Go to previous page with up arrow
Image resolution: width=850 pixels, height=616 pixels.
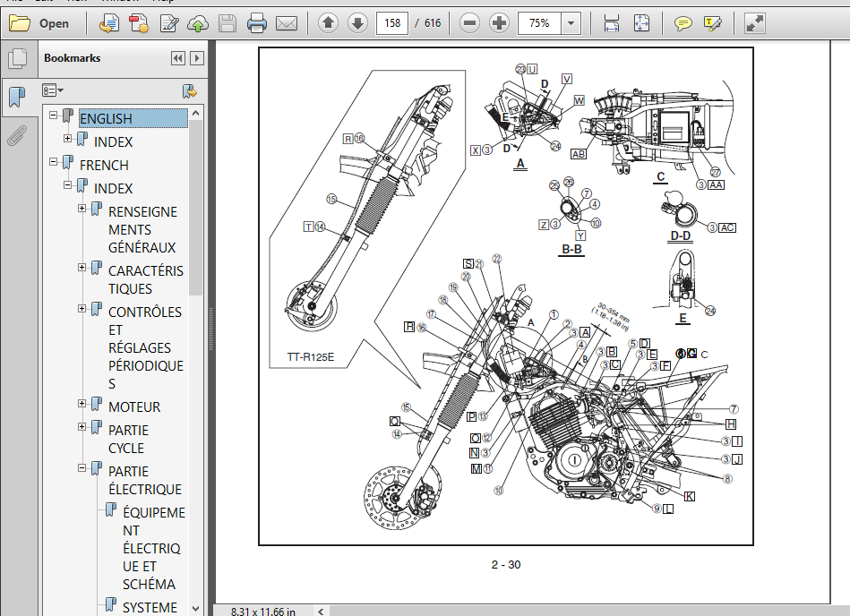[x=328, y=23]
